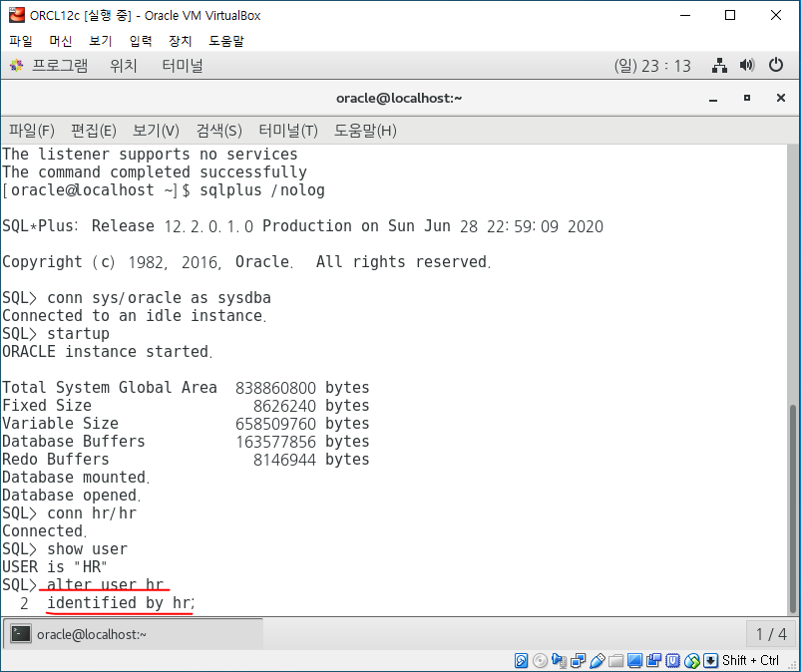Open terminal 보기(V) menu
801x672 pixels.
click(156, 131)
